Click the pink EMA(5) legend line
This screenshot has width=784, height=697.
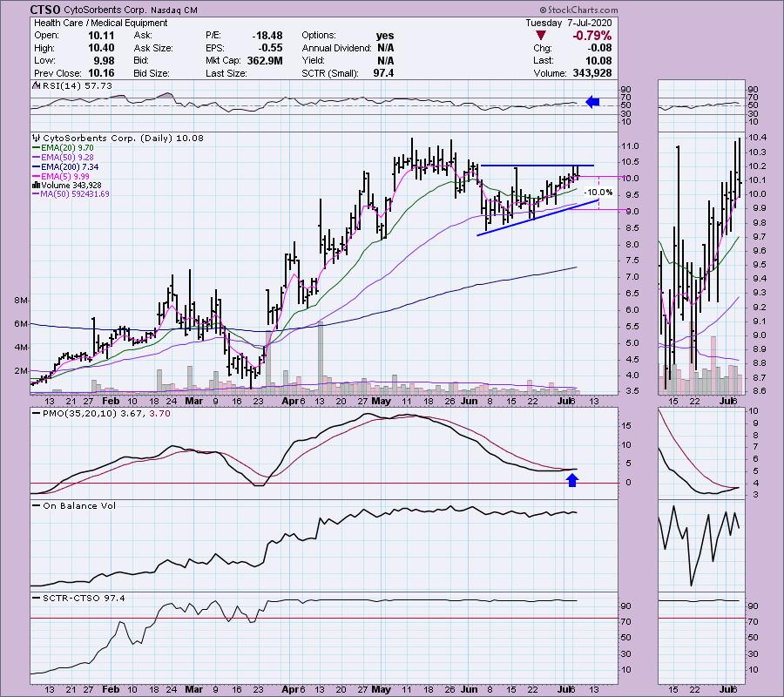[x=37, y=176]
